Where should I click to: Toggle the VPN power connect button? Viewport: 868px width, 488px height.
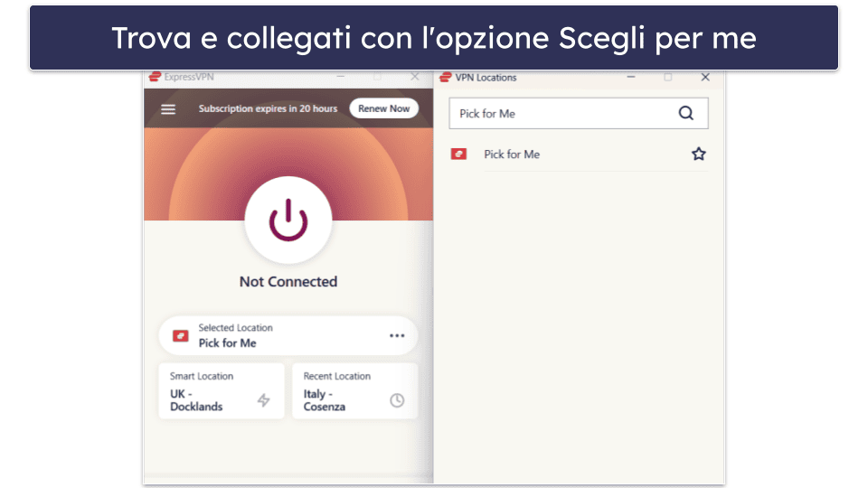pos(288,220)
